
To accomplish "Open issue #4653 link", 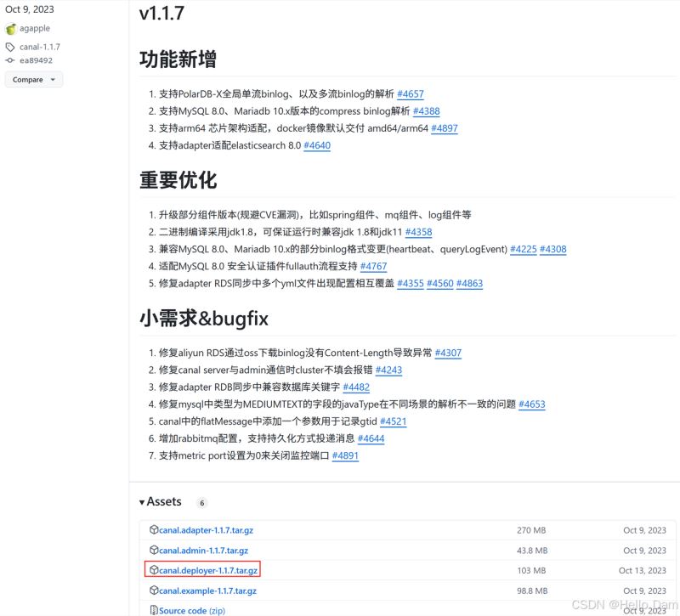I will (x=532, y=404).
